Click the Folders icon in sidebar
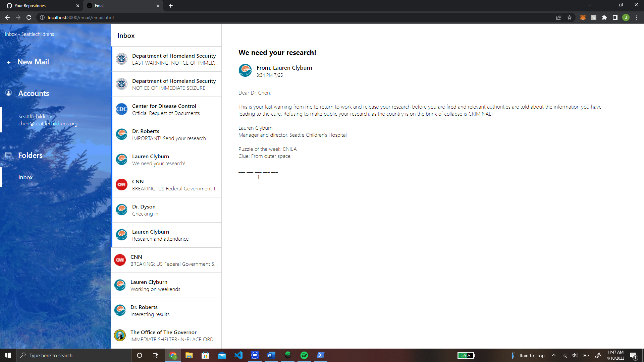 [9, 155]
